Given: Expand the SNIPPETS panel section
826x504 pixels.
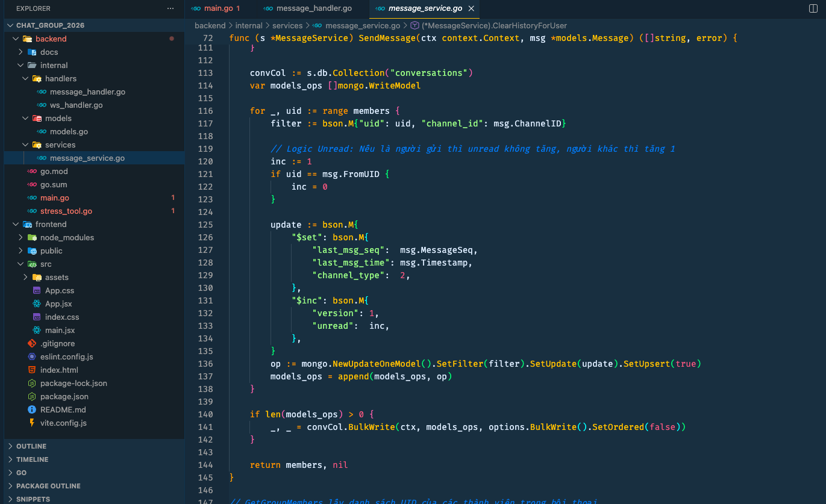Looking at the screenshot, I should tap(94, 499).
